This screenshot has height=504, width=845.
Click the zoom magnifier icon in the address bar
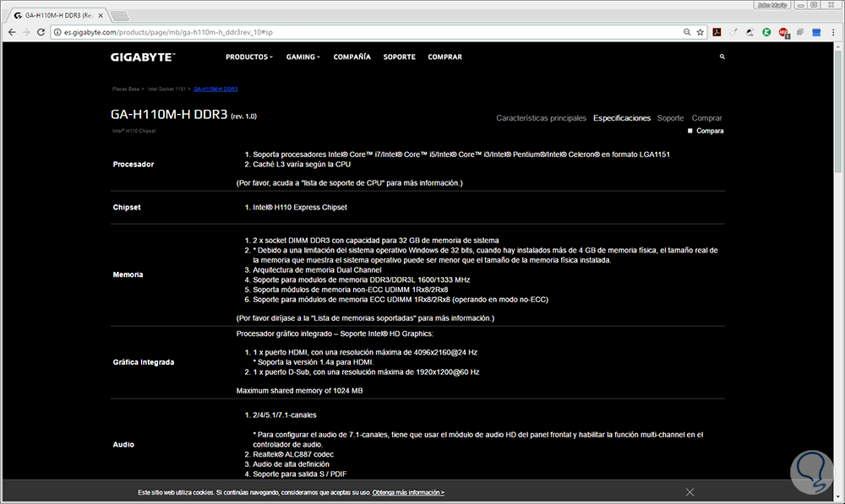[686, 32]
